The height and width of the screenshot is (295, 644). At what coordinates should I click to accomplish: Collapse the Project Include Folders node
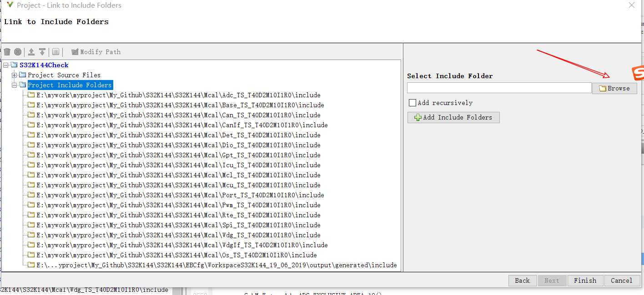coord(15,85)
